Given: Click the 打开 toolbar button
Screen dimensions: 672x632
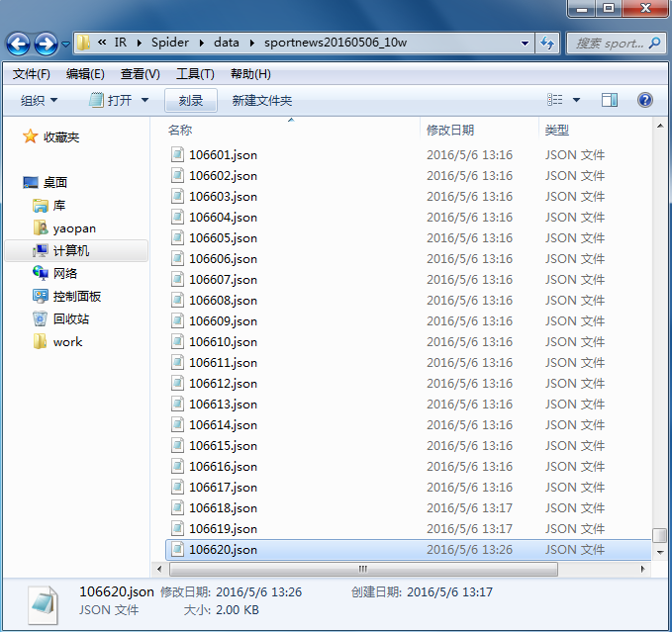Looking at the screenshot, I should pos(110,100).
